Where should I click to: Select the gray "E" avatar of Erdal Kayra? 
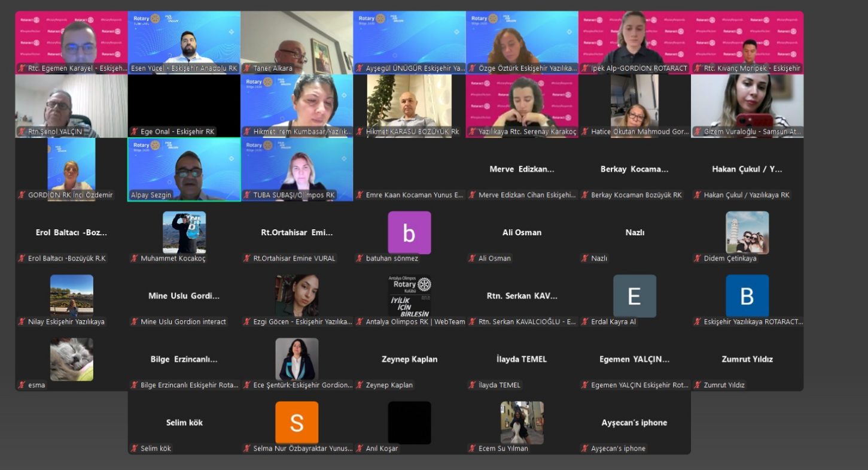635,296
